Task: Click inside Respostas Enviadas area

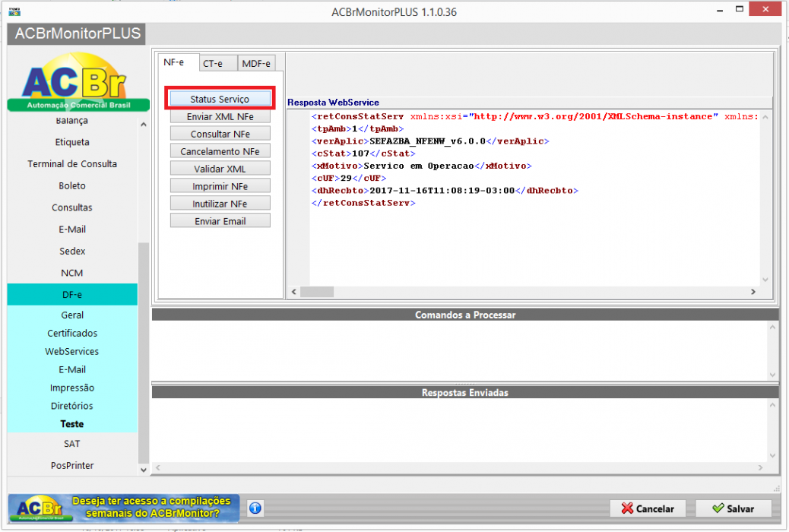Action: pos(459,431)
